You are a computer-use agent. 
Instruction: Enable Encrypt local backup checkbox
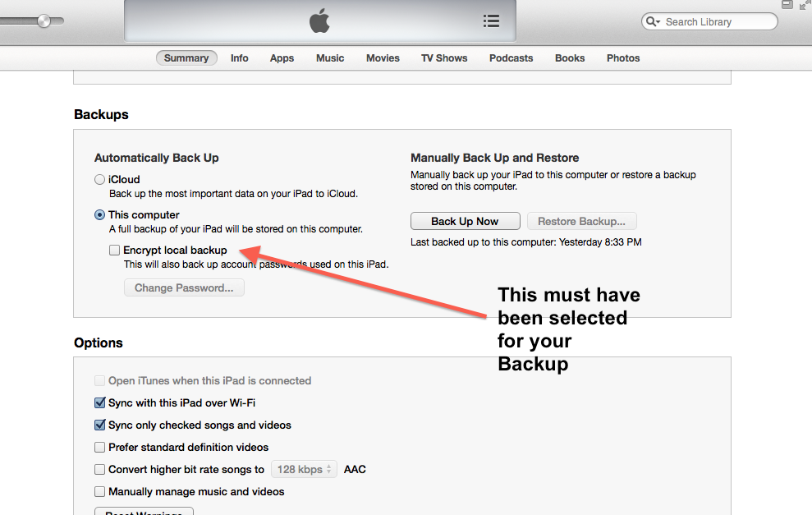[x=114, y=251]
